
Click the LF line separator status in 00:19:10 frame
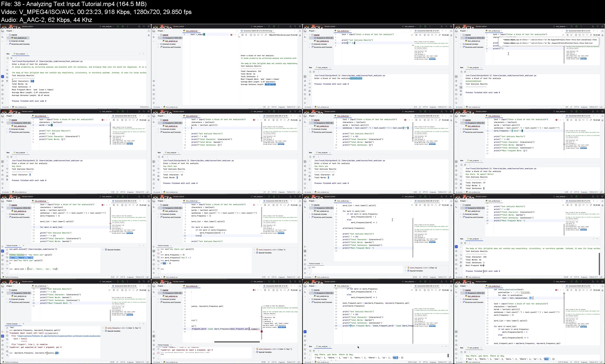(x=571, y=362)
